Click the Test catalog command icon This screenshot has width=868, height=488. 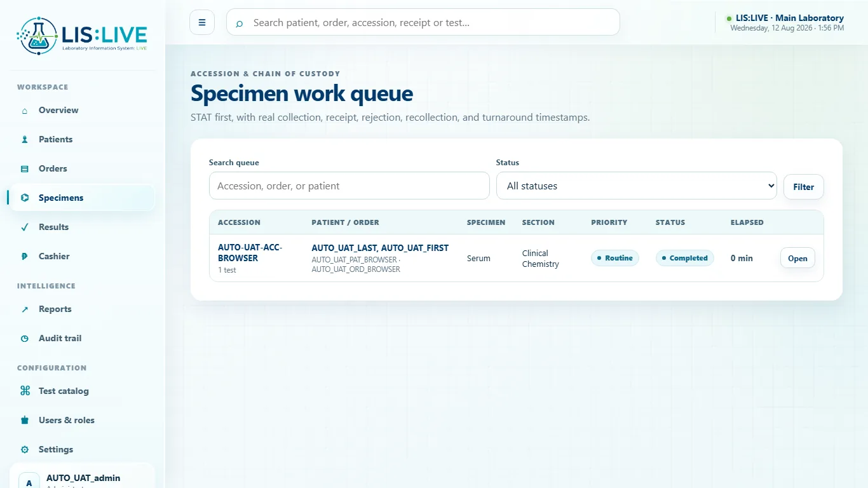click(x=25, y=391)
